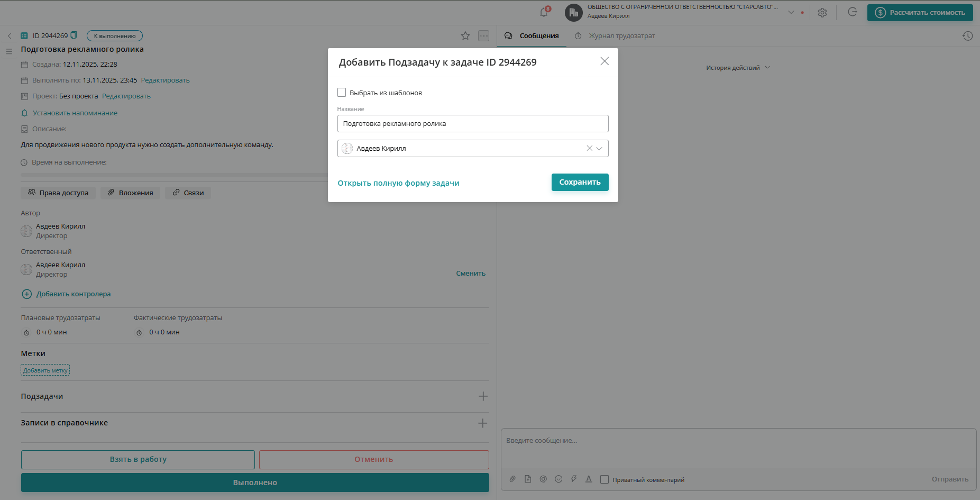Open the three-dots task options menu
The height and width of the screenshot is (500, 980).
(483, 35)
